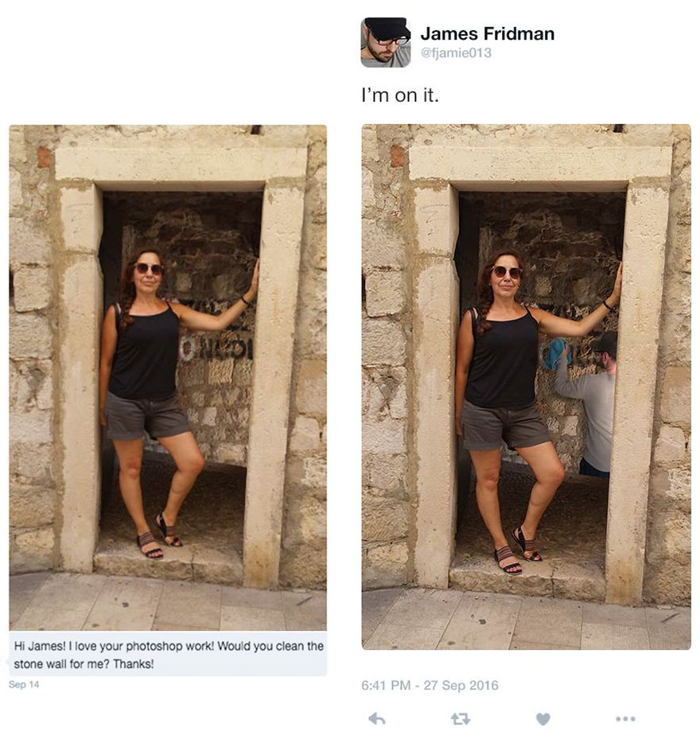700x743 pixels.
Task: Click the woman's sunglasses in the edited photo
Action: (507, 272)
